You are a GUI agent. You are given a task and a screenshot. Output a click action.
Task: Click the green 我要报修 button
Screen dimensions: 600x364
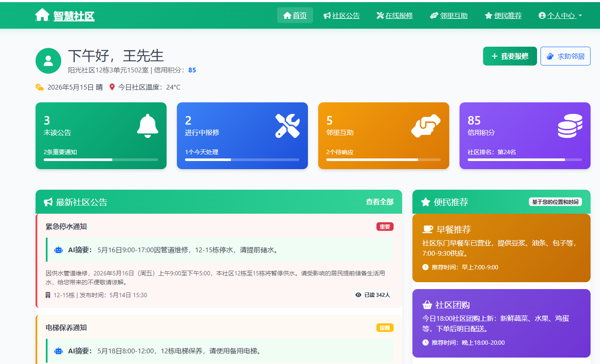pyautogui.click(x=510, y=56)
